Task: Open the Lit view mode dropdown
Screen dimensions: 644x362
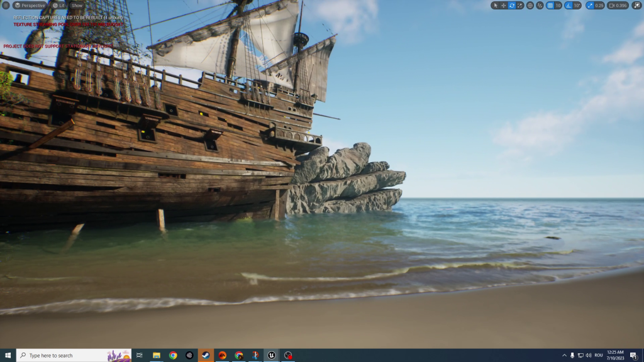Action: pos(58,6)
